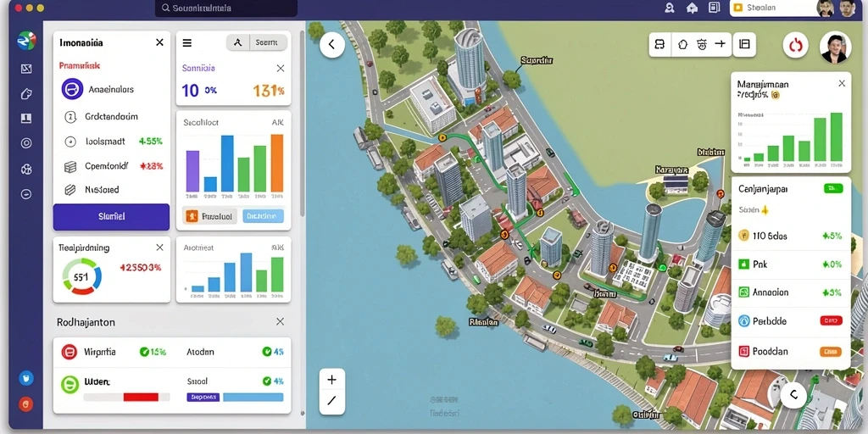The height and width of the screenshot is (434, 868).
Task: Close the Rodhajanton section
Action: [280, 321]
